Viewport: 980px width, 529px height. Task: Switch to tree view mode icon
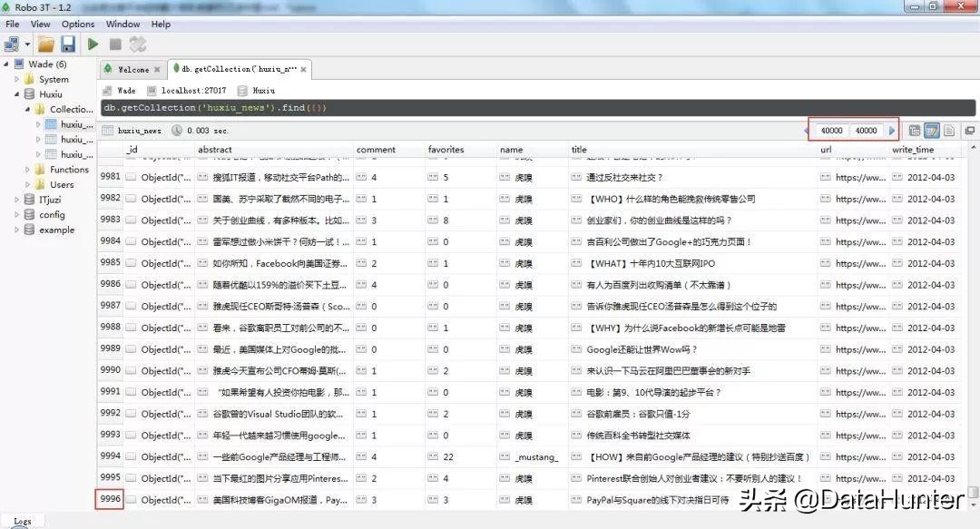(914, 131)
